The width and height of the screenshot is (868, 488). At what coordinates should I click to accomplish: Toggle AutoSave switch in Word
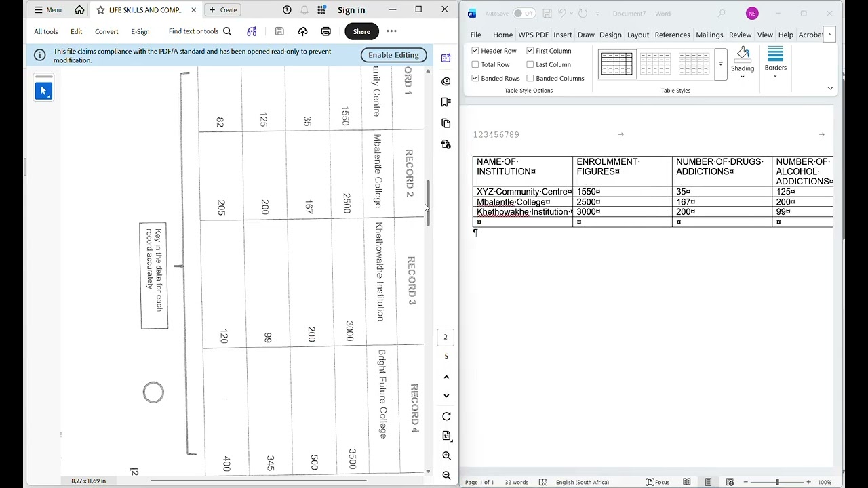pos(524,14)
